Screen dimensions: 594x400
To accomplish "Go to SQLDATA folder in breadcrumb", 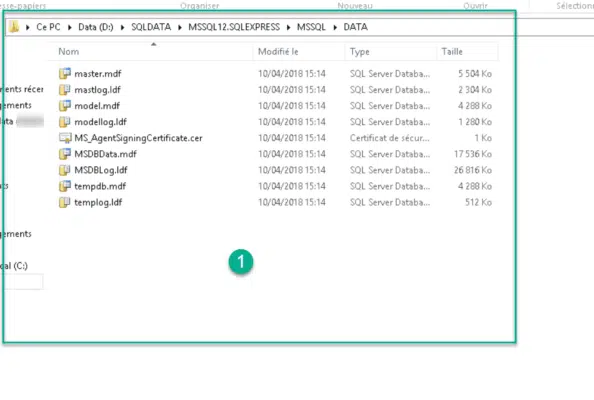I will point(151,27).
